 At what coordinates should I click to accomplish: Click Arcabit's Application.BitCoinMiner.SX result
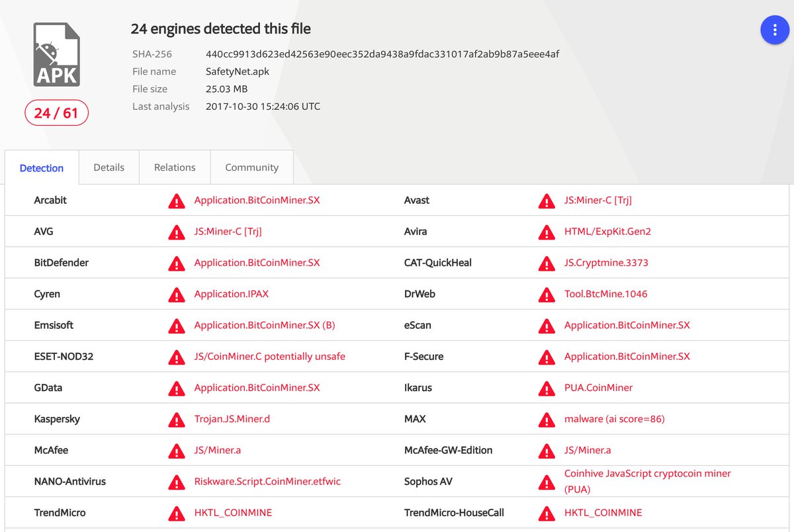(x=257, y=200)
